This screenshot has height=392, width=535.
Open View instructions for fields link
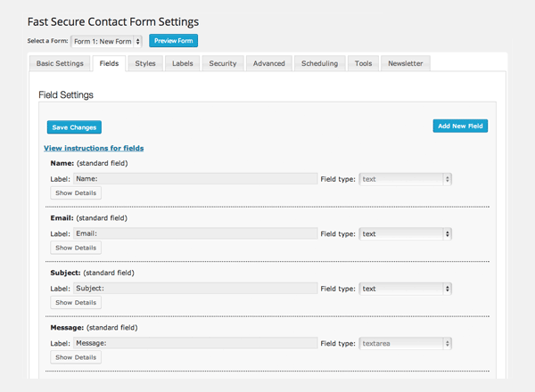94,148
